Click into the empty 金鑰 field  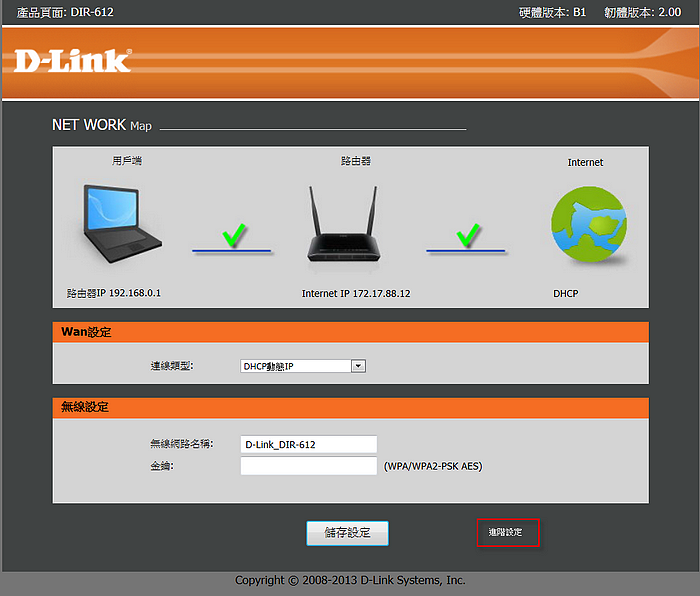(309, 466)
